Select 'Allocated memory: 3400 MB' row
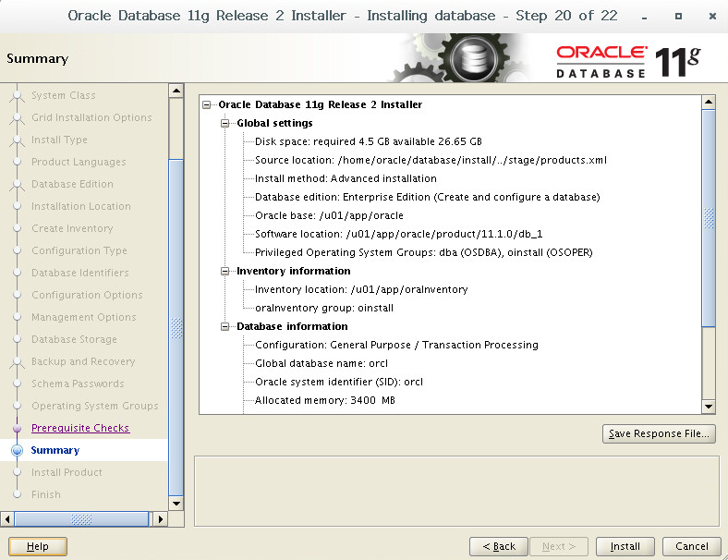 [325, 400]
